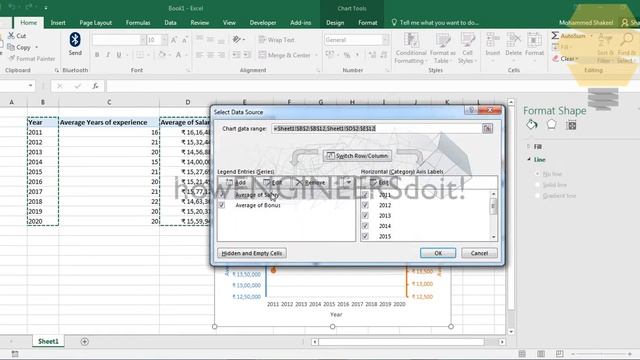Click the Copy icon in Clipboard group
This screenshot has width=640, height=360.
(11, 47)
